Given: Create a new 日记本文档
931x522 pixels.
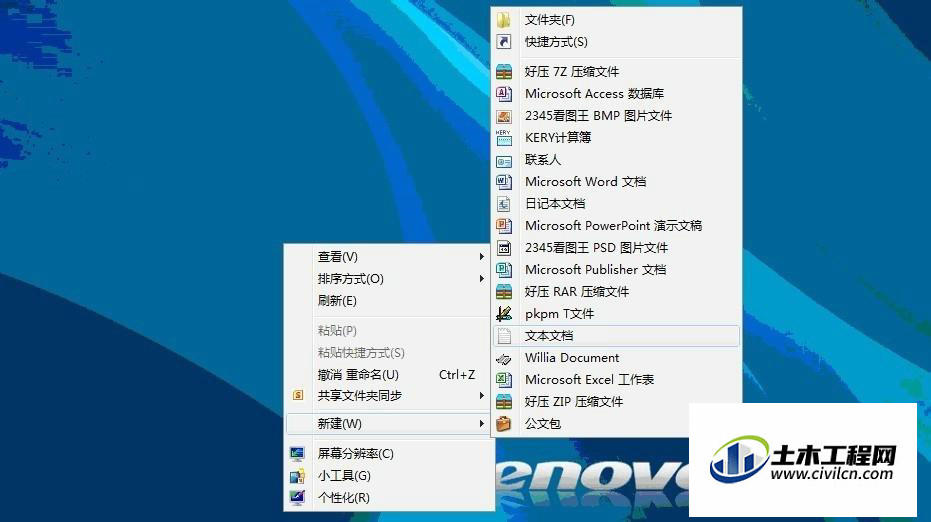Looking at the screenshot, I should 616,204.
